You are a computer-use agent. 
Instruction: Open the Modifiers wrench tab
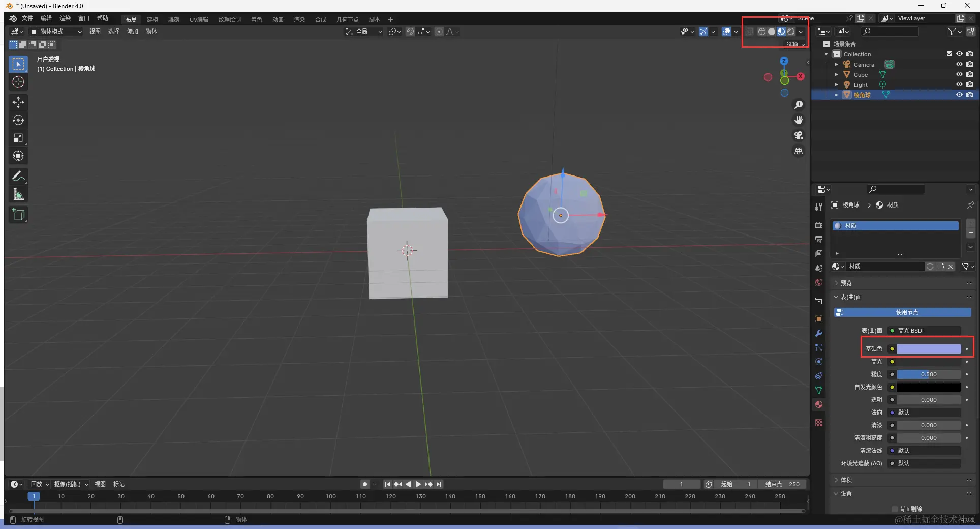pyautogui.click(x=819, y=333)
